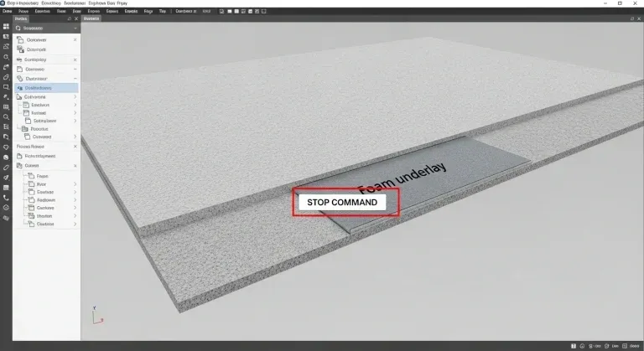Select the Ficlorttdayment item
The width and height of the screenshot is (644, 351).
point(36,156)
